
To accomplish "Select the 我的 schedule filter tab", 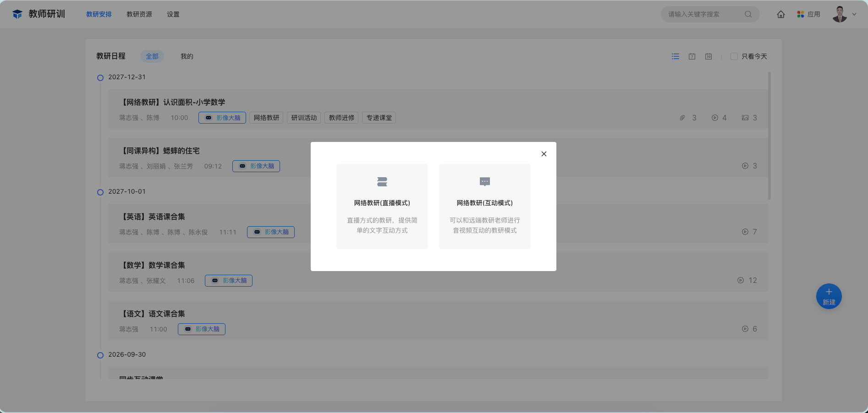I will (x=187, y=56).
